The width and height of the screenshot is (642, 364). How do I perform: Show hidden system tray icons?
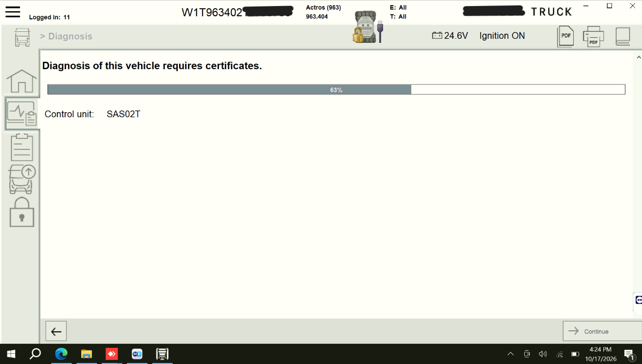[x=510, y=354]
